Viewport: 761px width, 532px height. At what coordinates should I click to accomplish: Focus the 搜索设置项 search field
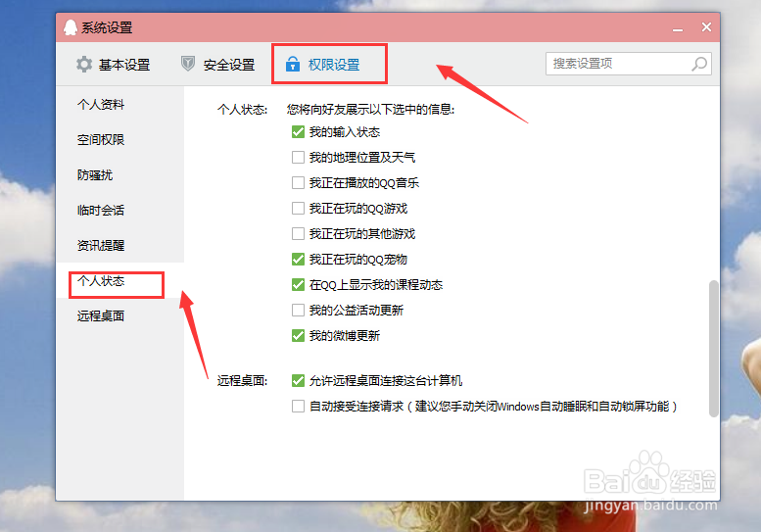(x=629, y=64)
